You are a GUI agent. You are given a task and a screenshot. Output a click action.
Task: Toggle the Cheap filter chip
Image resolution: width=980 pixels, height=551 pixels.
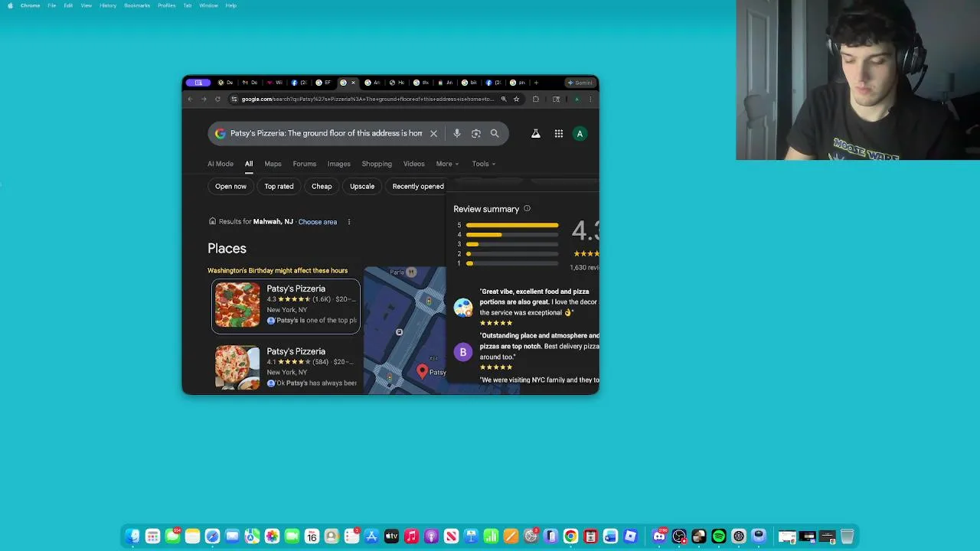(322, 186)
